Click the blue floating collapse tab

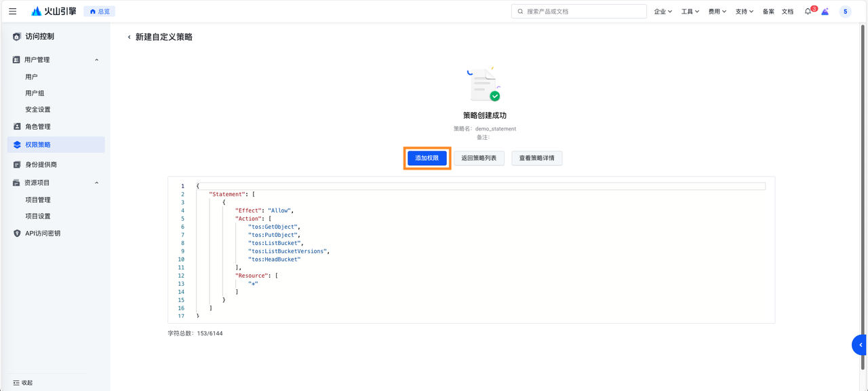pos(859,345)
